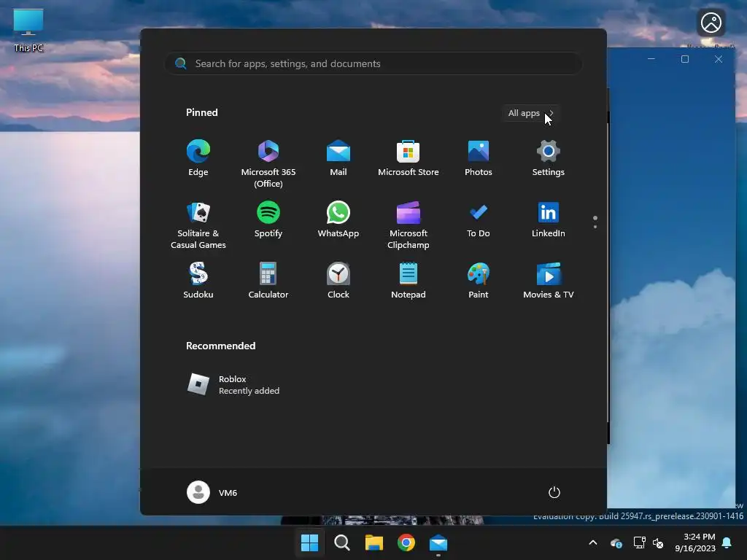Click the muted volume tray icon
Viewport: 747px width, 560px height.
coord(658,542)
